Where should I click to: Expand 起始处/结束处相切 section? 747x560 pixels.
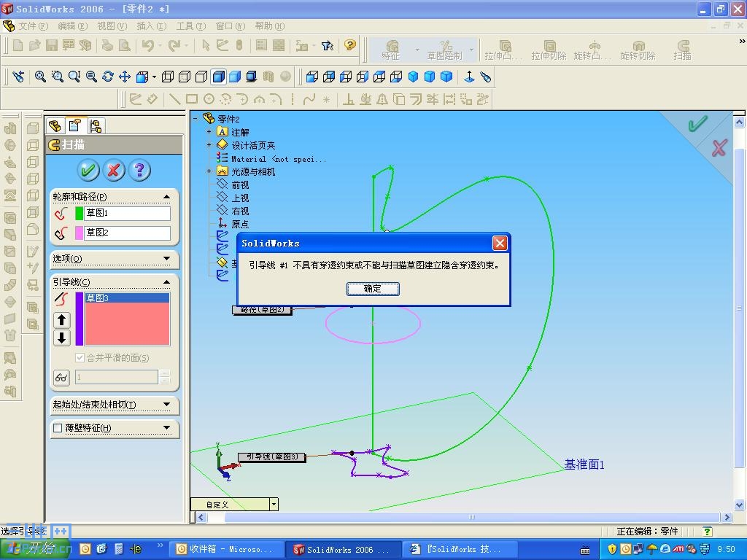(x=166, y=404)
